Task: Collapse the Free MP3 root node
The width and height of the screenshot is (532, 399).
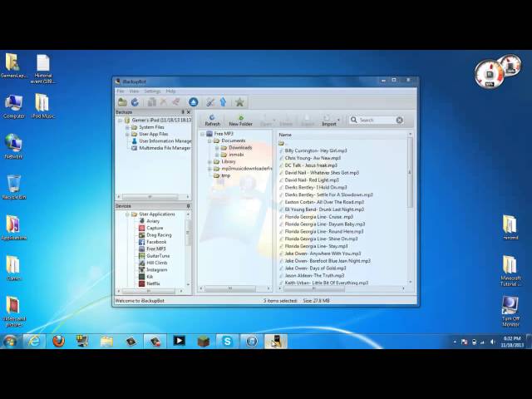Action: [x=202, y=134]
